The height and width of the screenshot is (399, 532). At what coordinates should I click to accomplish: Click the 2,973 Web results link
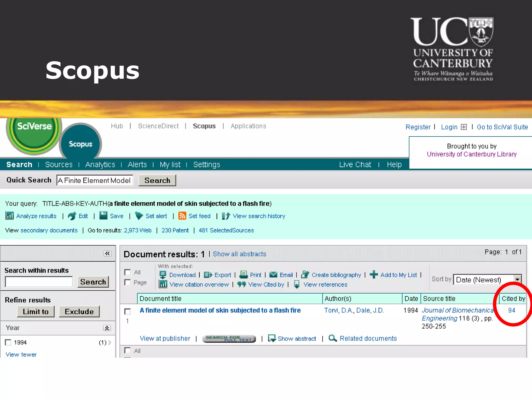click(x=137, y=230)
